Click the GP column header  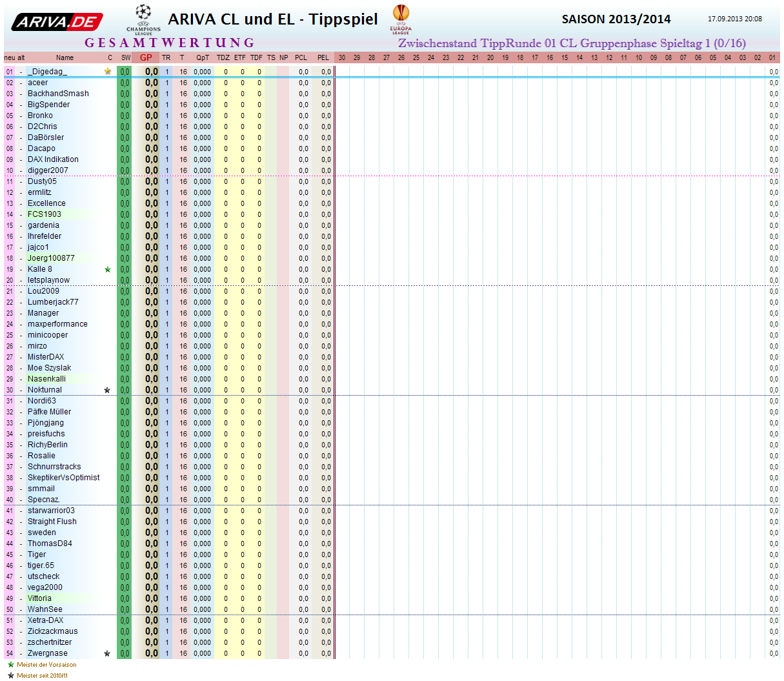point(146,57)
